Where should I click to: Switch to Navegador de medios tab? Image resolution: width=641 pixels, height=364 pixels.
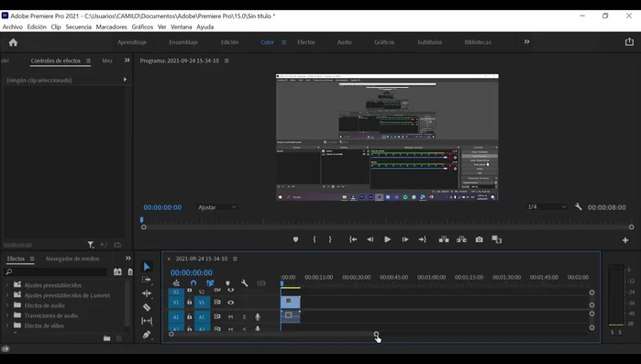[72, 259]
